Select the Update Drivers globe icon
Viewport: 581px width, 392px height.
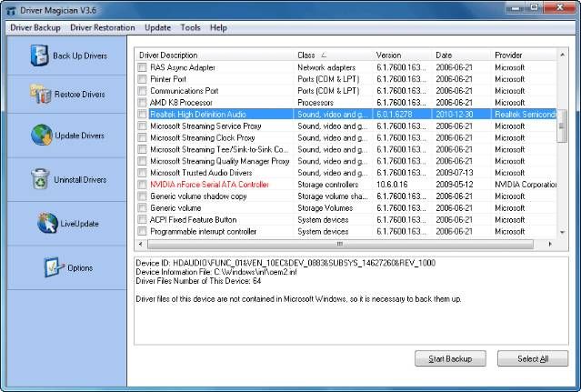point(41,136)
